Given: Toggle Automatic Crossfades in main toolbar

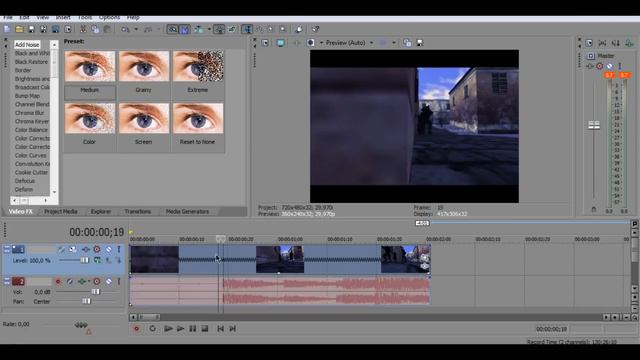Looking at the screenshot, I should (x=184, y=29).
